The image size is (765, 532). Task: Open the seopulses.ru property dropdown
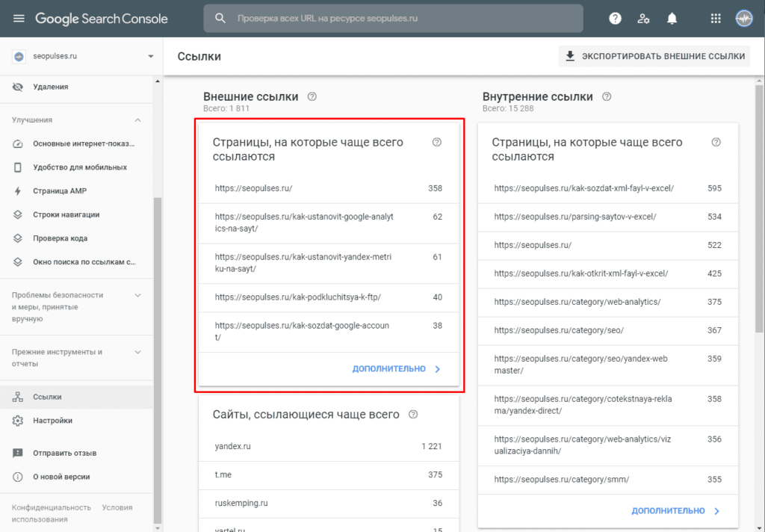pos(150,56)
